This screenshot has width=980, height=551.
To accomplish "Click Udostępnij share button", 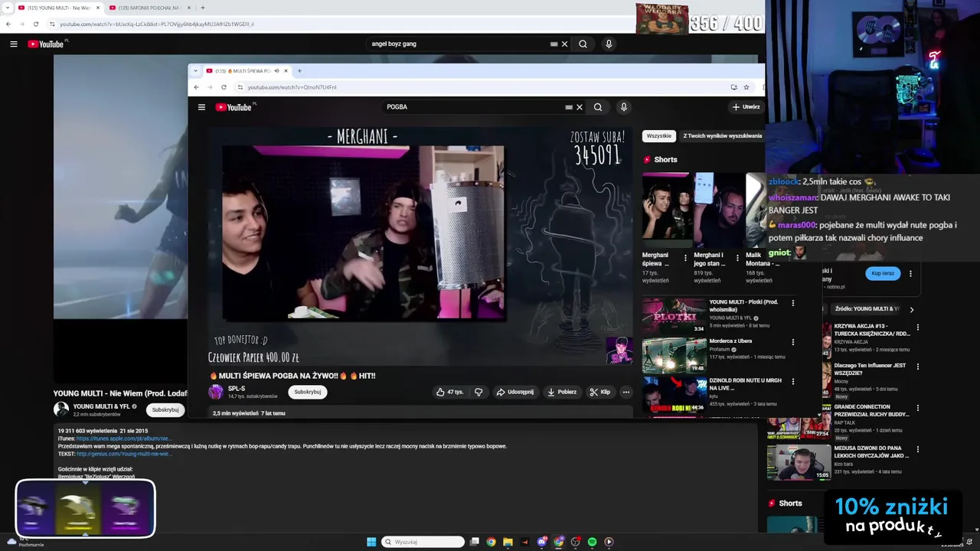I will point(514,392).
